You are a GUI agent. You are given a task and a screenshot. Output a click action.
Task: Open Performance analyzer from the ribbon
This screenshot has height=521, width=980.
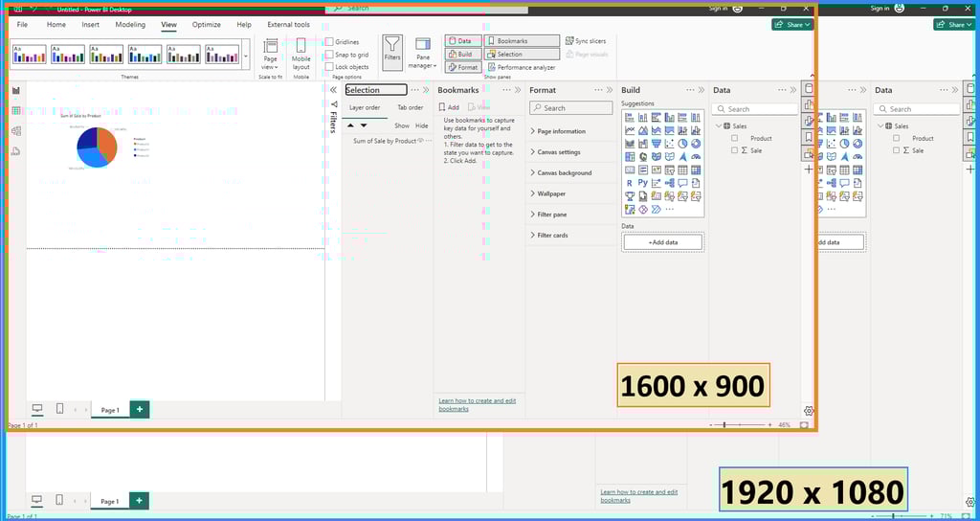pos(522,67)
